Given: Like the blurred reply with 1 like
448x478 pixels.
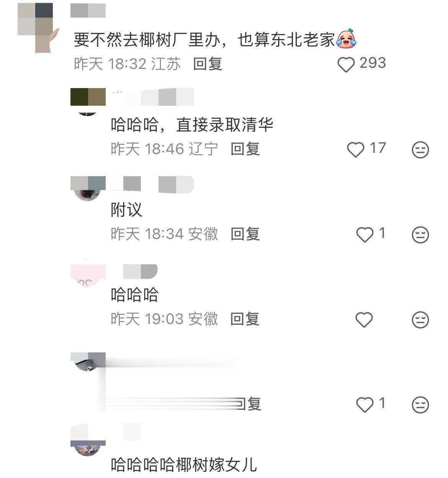Looking at the screenshot, I should (x=365, y=404).
